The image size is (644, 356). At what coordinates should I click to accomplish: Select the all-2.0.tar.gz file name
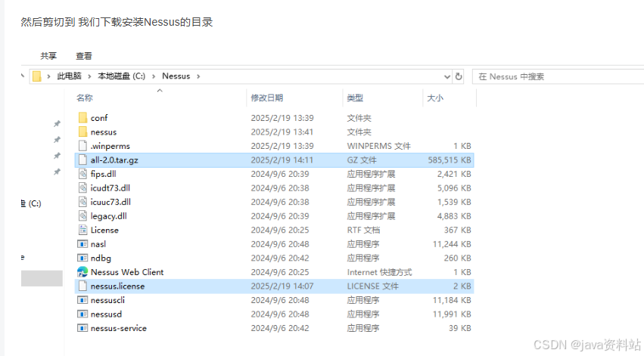click(x=114, y=160)
